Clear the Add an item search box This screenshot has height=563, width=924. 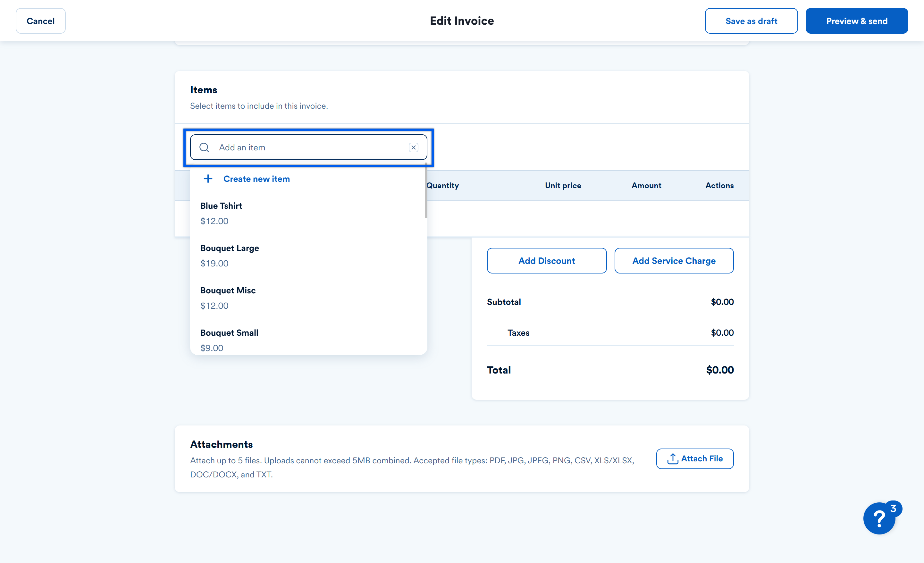413,147
